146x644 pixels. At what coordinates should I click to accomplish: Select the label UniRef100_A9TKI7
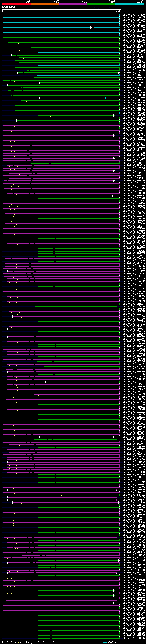[x=134, y=125]
